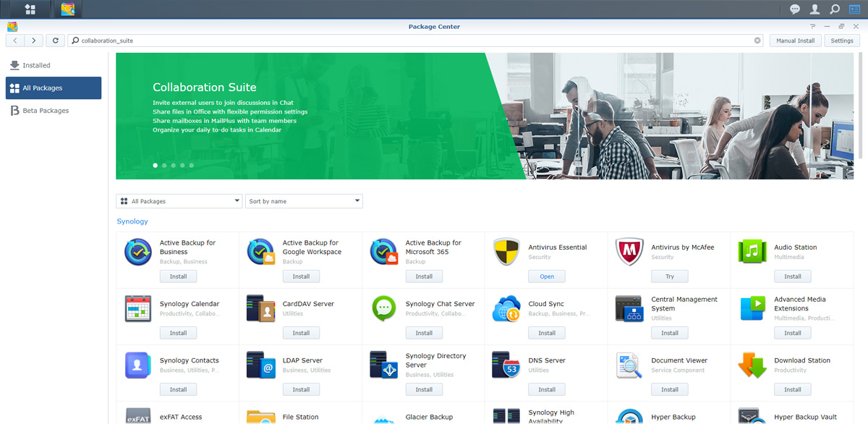Open the notifications chat bubble icon
Viewport: 868px width, 424px height.
coord(795,9)
